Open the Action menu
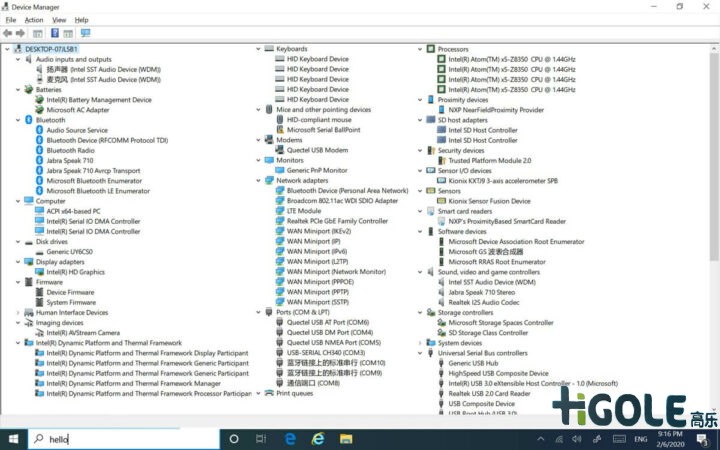The image size is (720, 450). 34,19
